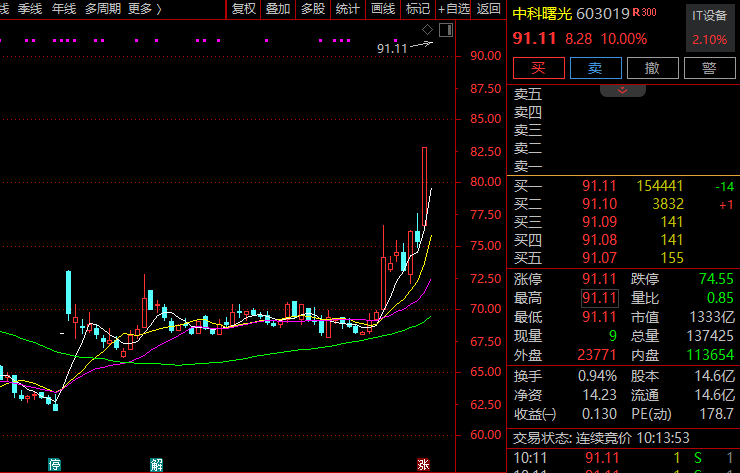Open the 统计 statistics tool

tap(348, 9)
